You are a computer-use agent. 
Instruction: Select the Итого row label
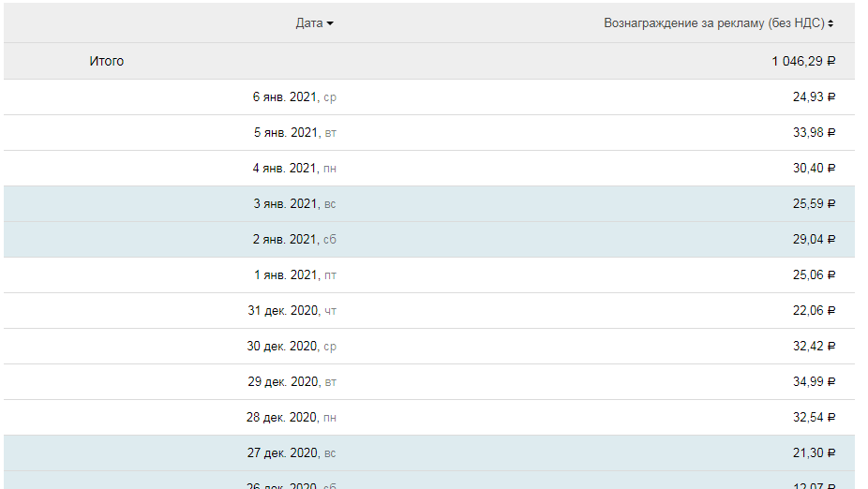pos(107,61)
